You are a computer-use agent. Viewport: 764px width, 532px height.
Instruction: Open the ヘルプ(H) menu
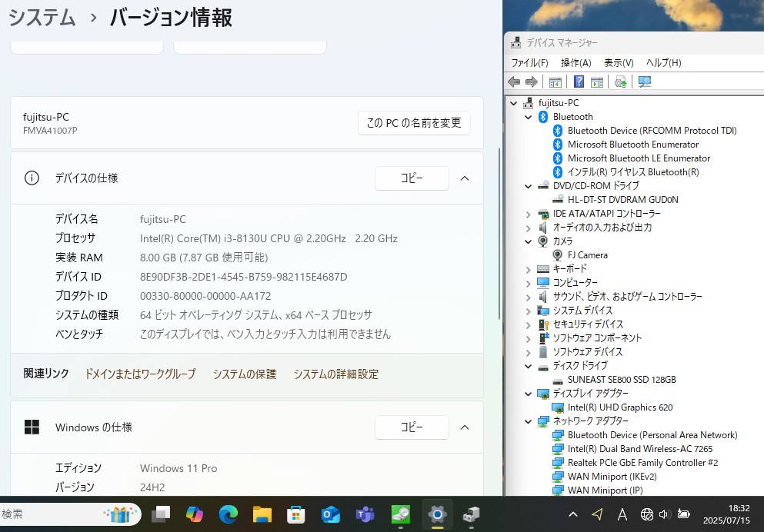point(664,63)
